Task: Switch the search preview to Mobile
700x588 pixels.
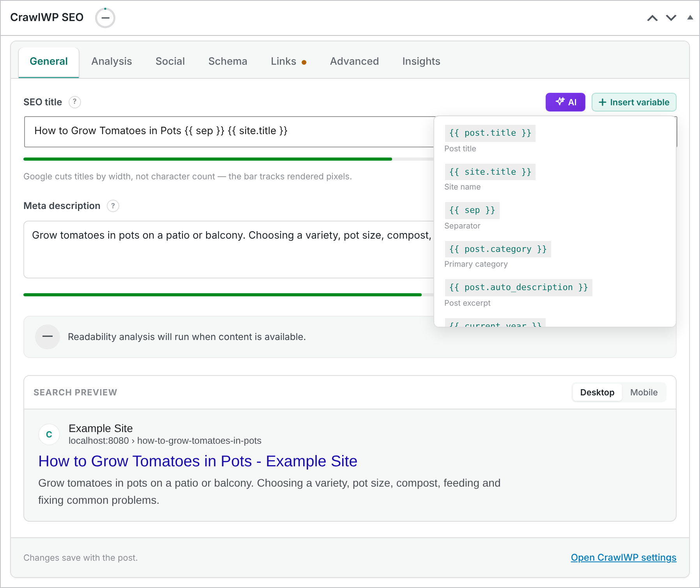Action: (x=644, y=393)
